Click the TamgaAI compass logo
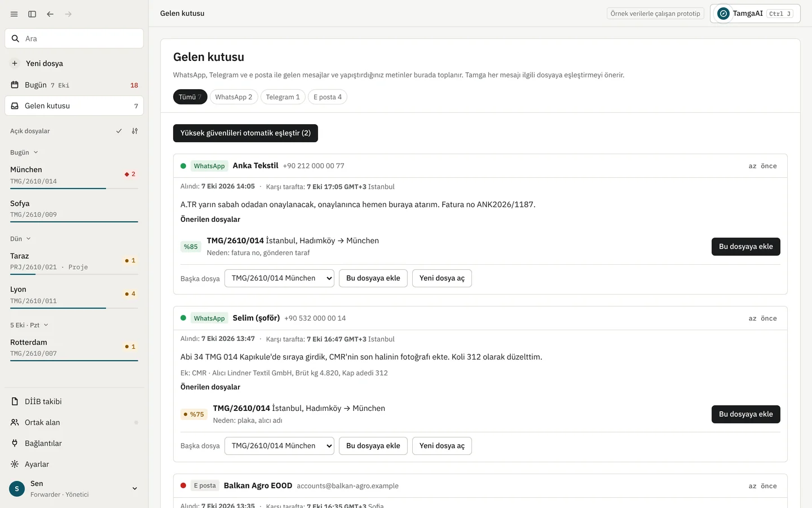The width and height of the screenshot is (812, 508). [x=723, y=14]
